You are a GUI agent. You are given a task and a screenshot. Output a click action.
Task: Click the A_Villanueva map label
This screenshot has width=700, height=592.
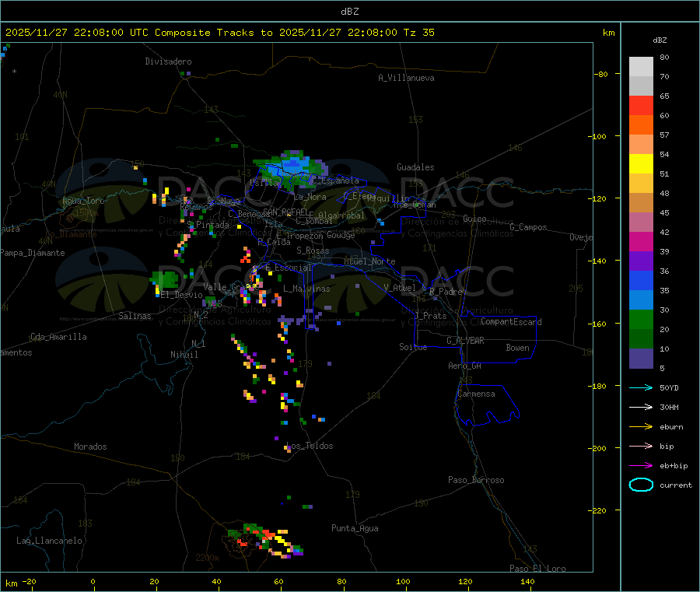click(x=406, y=78)
